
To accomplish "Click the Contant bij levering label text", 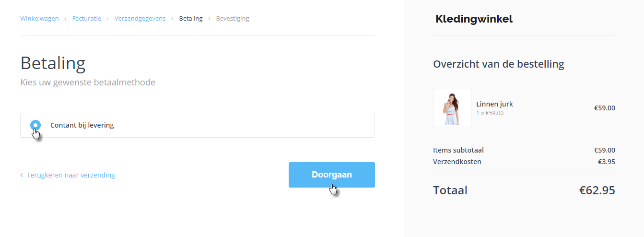I will [x=82, y=125].
